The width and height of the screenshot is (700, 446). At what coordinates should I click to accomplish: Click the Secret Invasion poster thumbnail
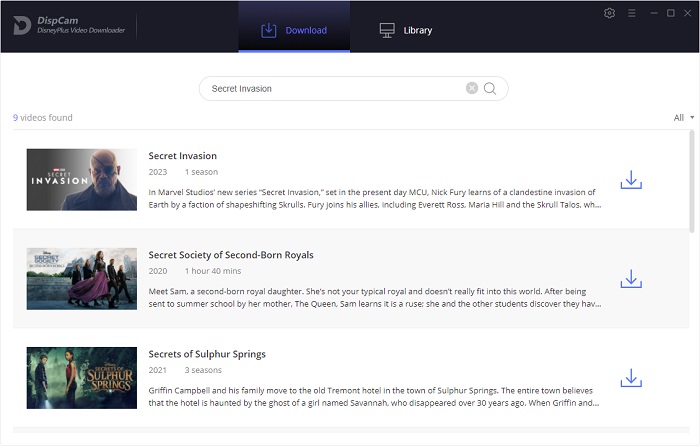click(x=82, y=180)
